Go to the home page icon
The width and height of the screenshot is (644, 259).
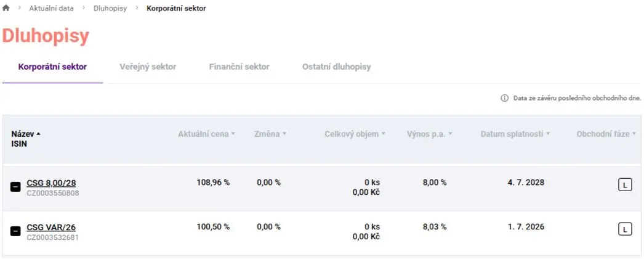tap(6, 8)
